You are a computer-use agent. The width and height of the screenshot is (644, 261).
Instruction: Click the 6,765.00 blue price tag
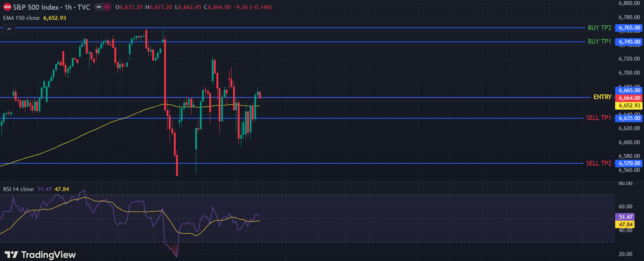(x=629, y=28)
